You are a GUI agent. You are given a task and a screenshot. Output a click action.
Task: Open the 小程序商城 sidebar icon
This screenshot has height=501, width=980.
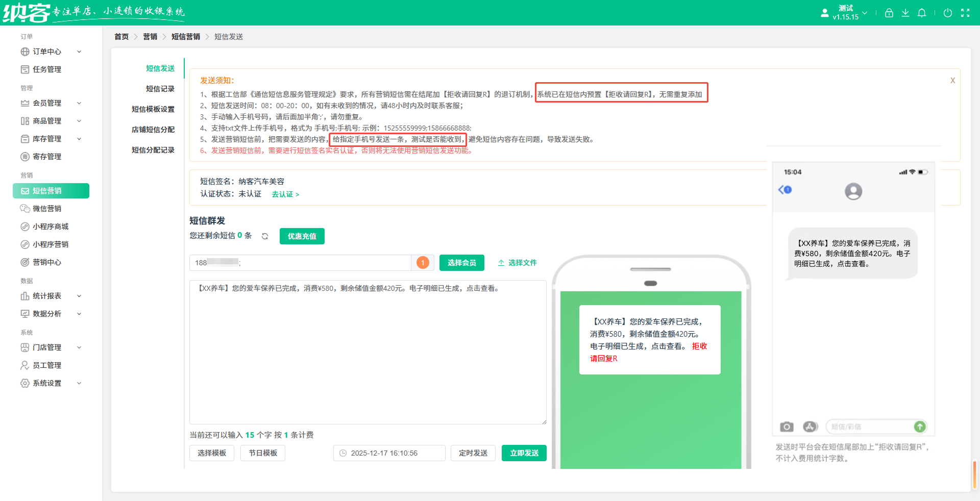(x=24, y=226)
